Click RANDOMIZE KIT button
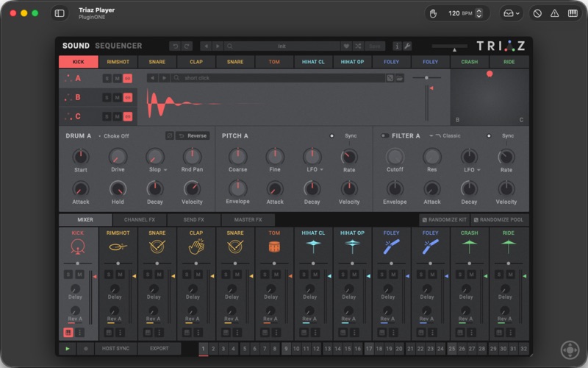Screen dimensions: 588x368 pyautogui.click(x=444, y=219)
